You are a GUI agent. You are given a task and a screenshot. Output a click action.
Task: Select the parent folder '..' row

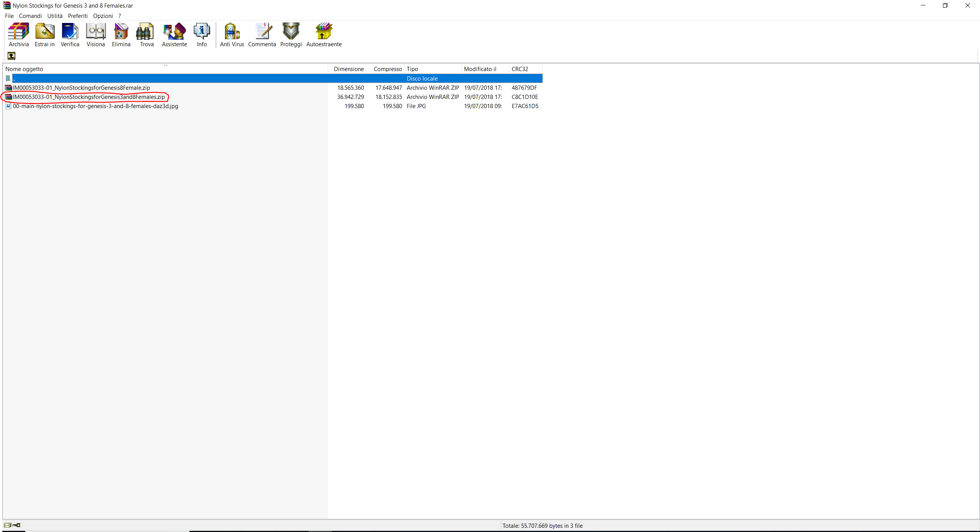coord(273,78)
